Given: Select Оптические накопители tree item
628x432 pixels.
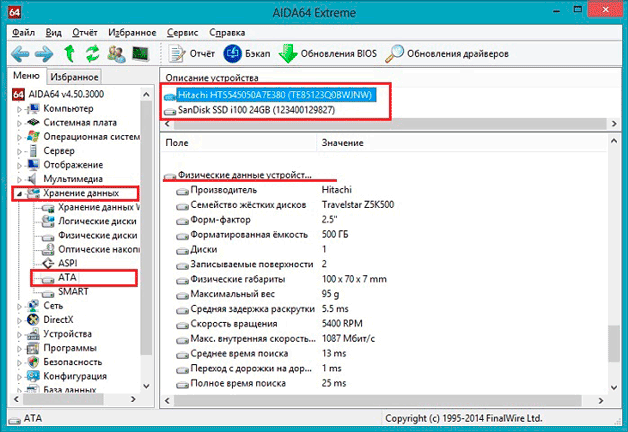Looking at the screenshot, I should 99,249.
